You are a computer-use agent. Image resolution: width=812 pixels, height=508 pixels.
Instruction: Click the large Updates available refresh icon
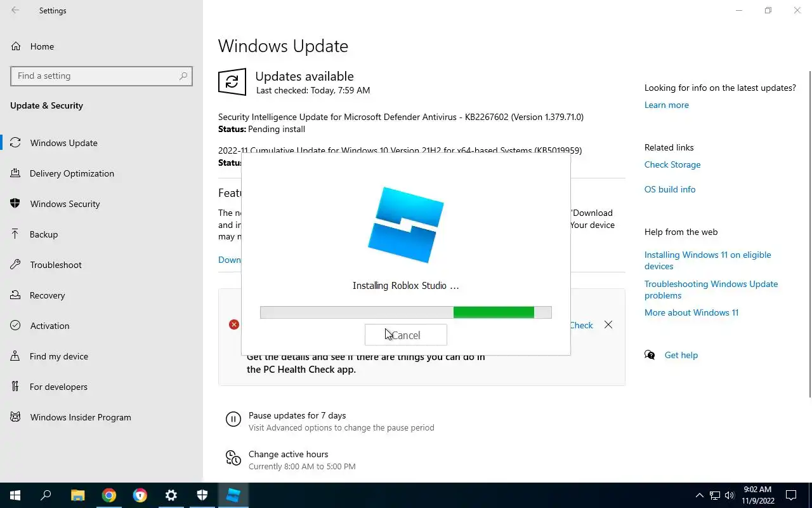click(x=232, y=82)
